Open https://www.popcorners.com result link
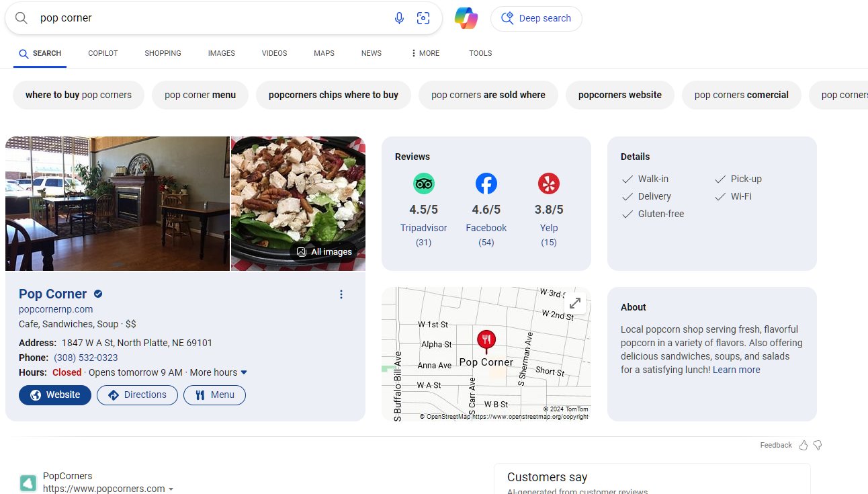The image size is (868, 494). click(104, 489)
